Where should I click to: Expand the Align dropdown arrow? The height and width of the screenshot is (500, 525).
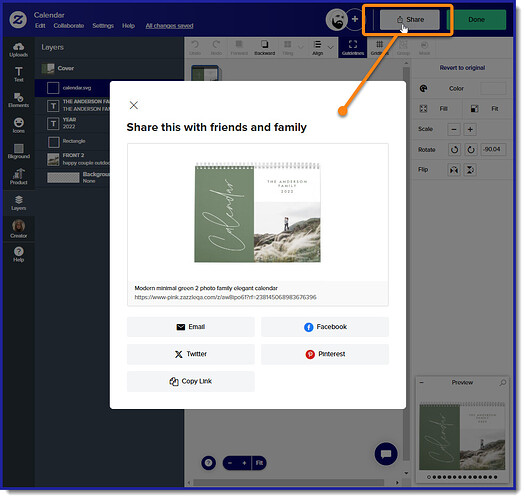click(330, 47)
